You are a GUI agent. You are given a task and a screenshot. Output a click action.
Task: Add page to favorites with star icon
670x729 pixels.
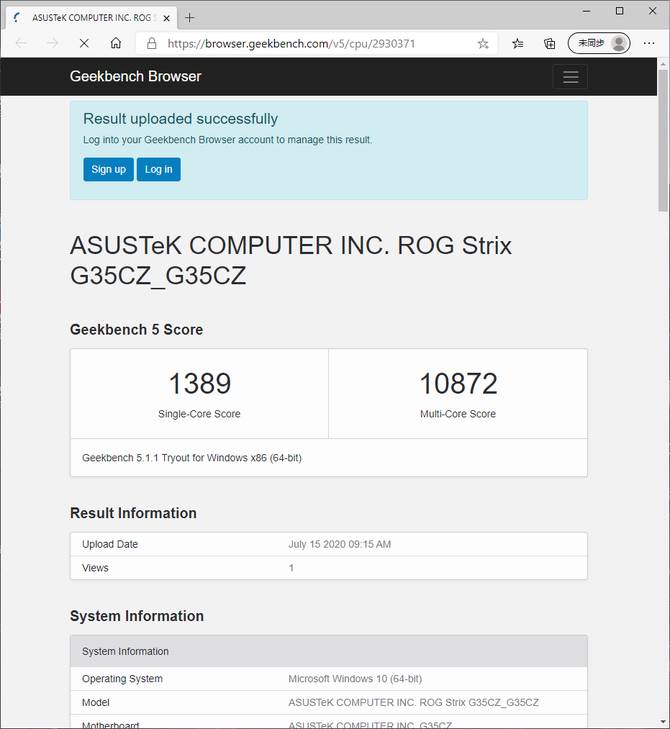[x=483, y=43]
